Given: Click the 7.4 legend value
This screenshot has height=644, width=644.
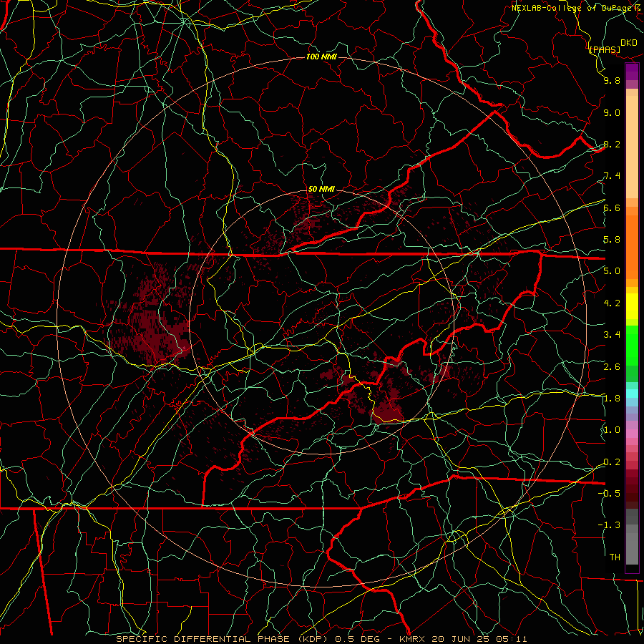Looking at the screenshot, I should [612, 176].
